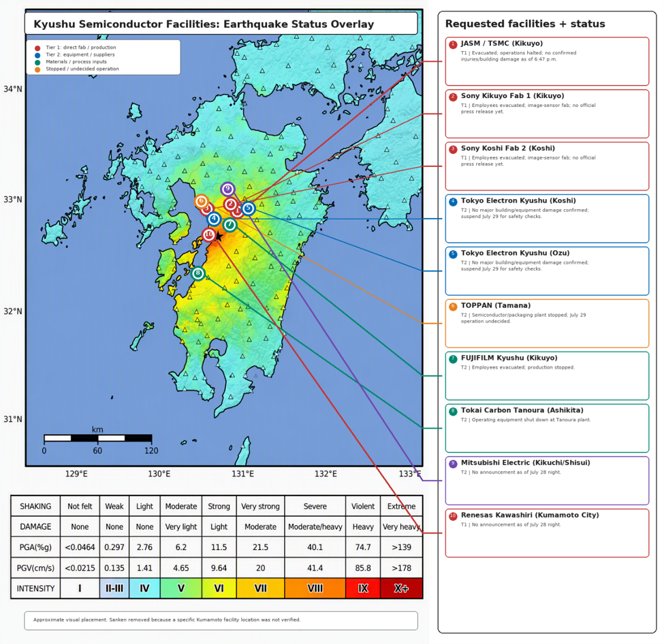
Task: Click intensity VI yellow scale cell
Action: pyautogui.click(x=219, y=588)
